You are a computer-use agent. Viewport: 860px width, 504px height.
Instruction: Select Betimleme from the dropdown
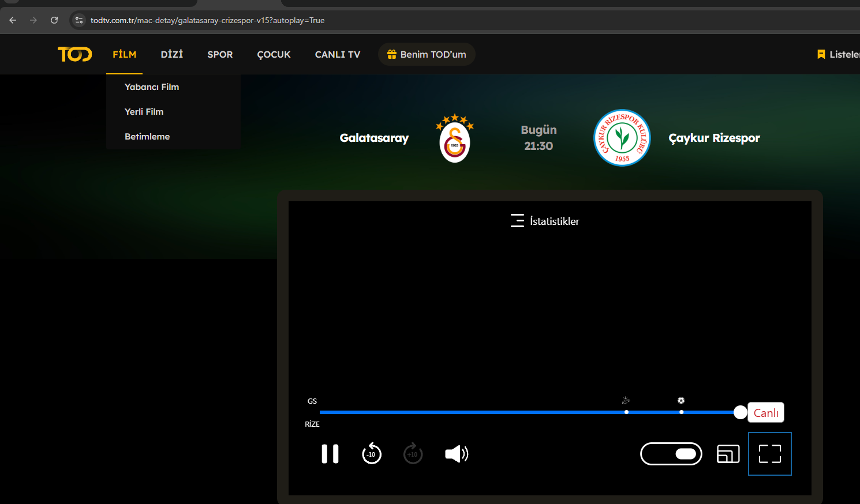[x=147, y=137]
